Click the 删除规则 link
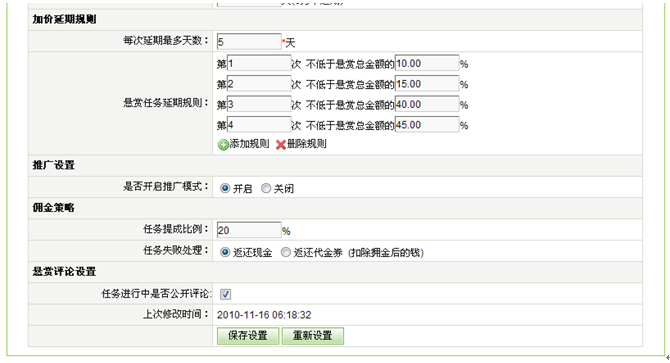 click(307, 144)
